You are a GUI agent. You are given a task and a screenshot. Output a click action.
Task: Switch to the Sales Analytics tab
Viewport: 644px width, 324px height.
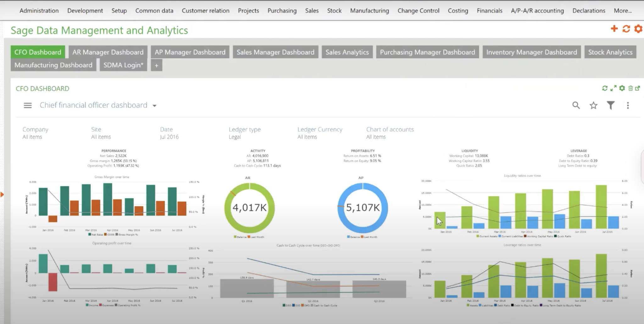click(x=347, y=52)
